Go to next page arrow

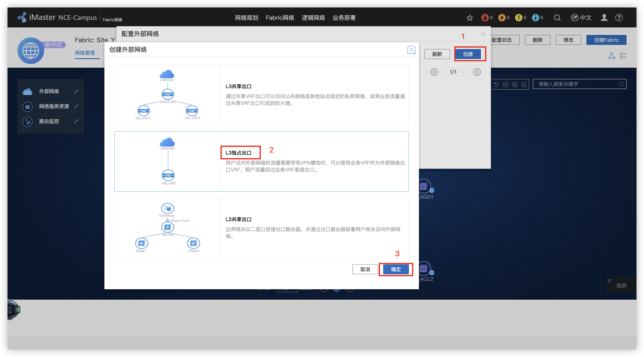click(477, 72)
